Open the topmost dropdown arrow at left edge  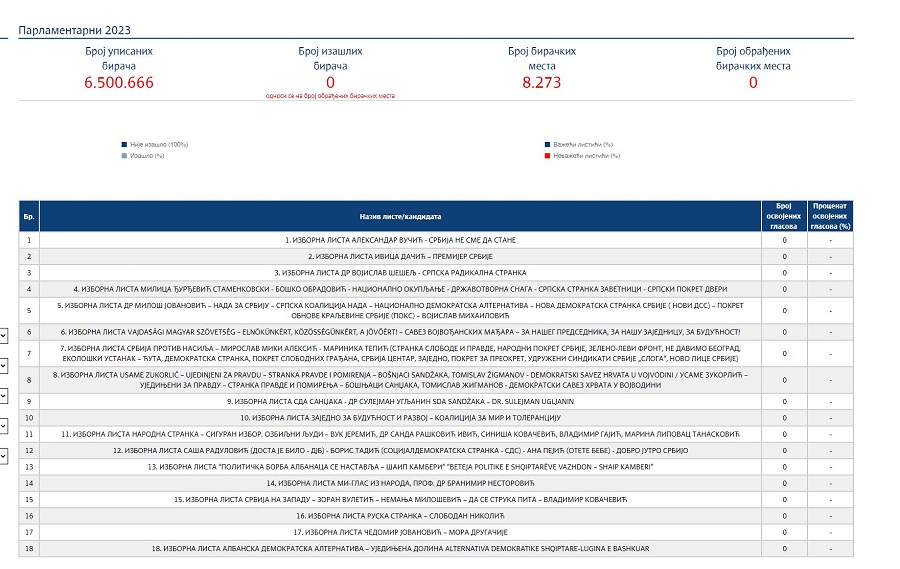(x=3, y=336)
